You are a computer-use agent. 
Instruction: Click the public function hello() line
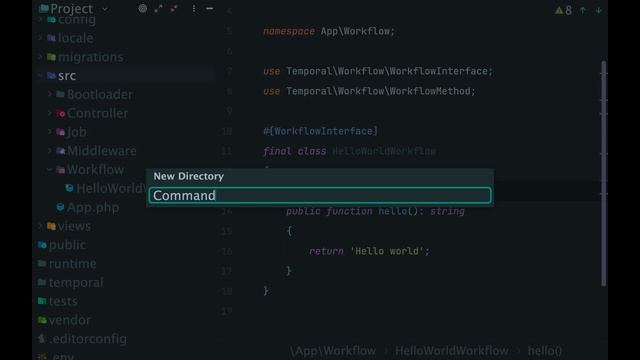click(x=375, y=211)
